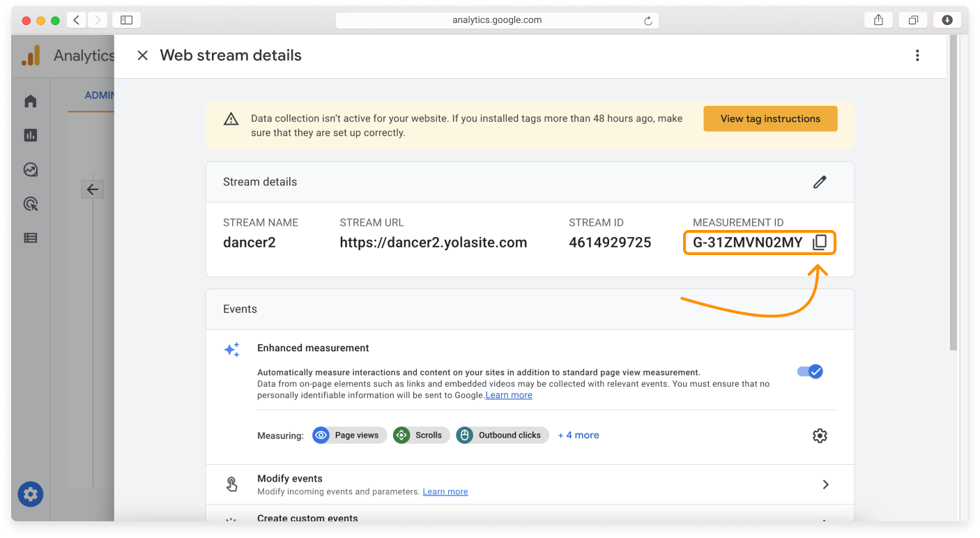
Task: Select the Home icon in sidebar
Action: (x=31, y=100)
